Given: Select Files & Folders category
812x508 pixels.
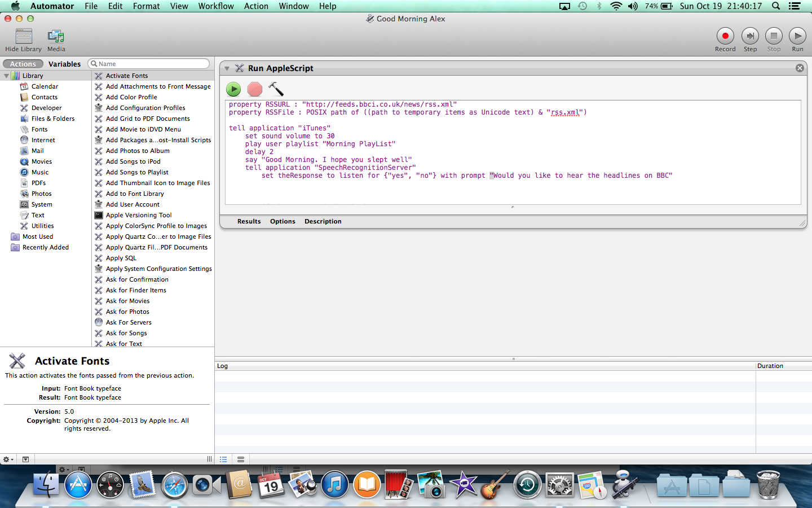Looking at the screenshot, I should (x=53, y=119).
